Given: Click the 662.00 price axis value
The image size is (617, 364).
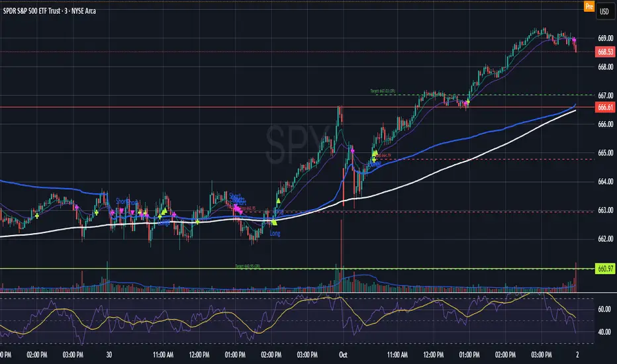Looking at the screenshot, I should 605,239.
